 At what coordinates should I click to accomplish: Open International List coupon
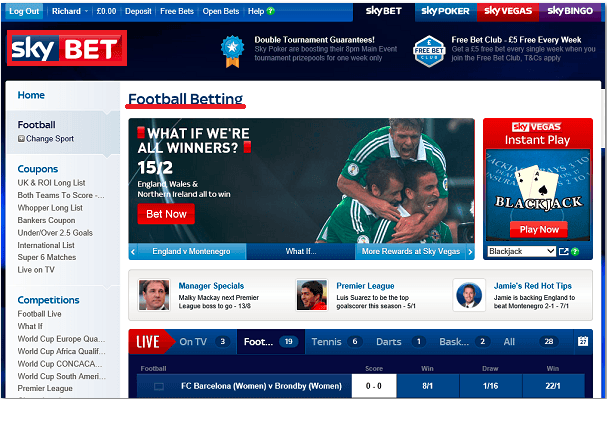46,245
